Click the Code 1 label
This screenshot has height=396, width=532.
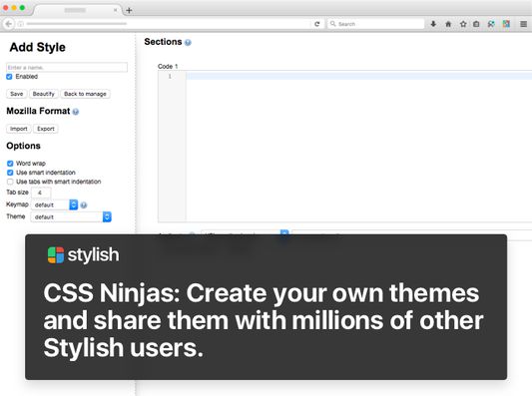168,67
